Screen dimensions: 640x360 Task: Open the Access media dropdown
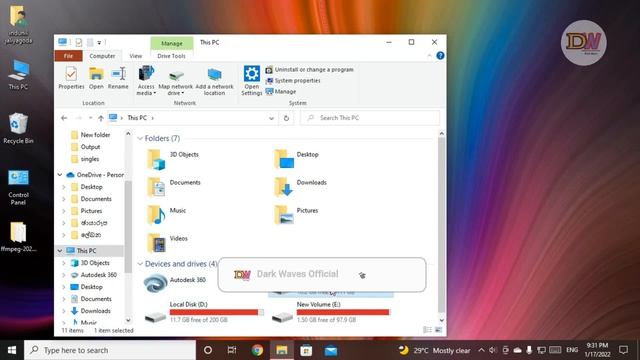point(146,80)
